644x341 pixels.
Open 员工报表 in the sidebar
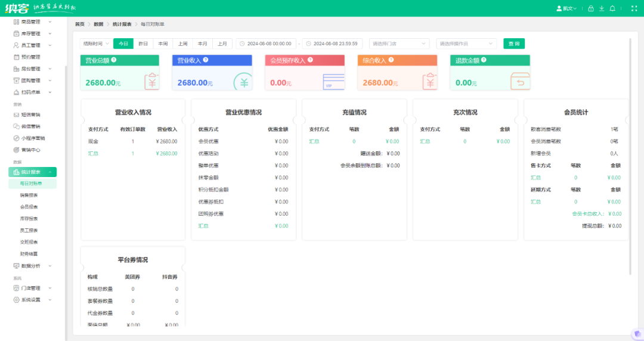click(29, 231)
